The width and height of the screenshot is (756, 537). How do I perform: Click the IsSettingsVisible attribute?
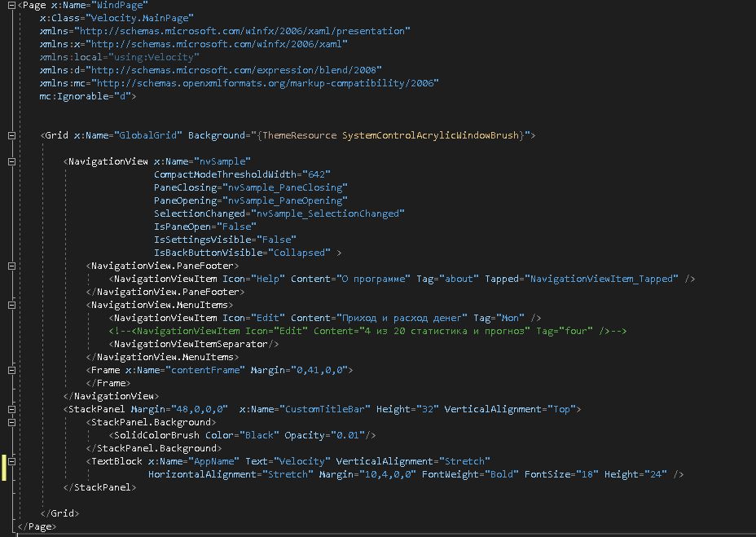203,240
